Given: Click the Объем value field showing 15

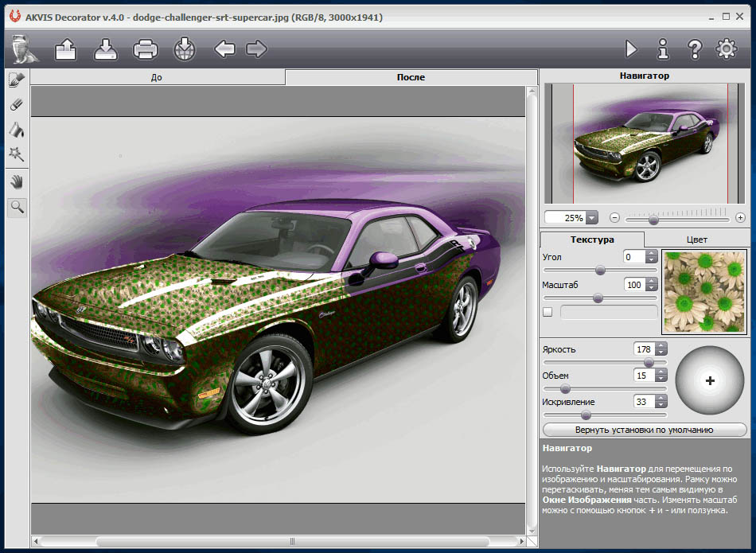Looking at the screenshot, I should click(644, 375).
